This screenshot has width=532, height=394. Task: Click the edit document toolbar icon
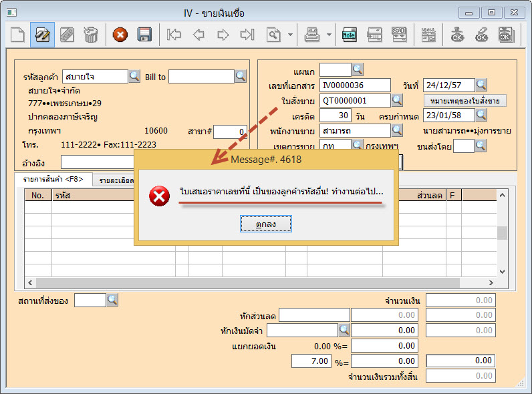coord(42,35)
